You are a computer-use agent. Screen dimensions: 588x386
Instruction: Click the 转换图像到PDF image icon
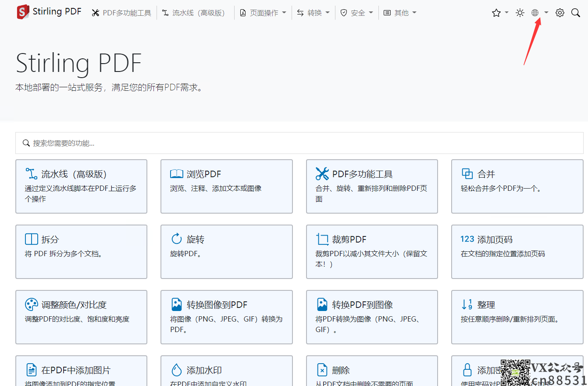[x=176, y=304]
